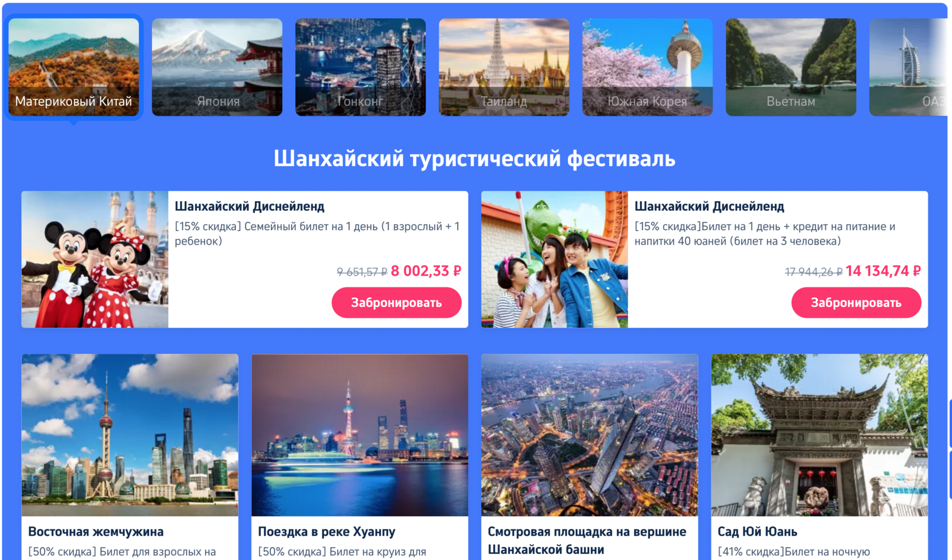This screenshot has width=952, height=560.
Task: Open the Восточная жемчужина tower photo
Action: [130, 435]
